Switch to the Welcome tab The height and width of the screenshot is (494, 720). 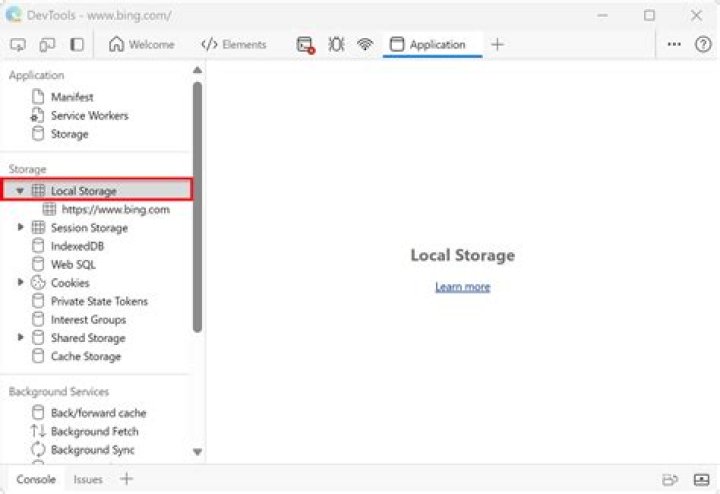141,45
